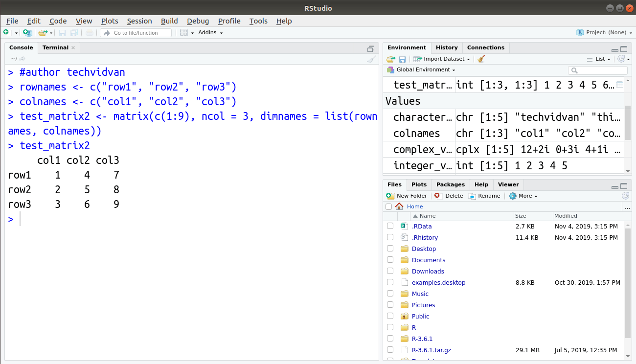
Task: Click the New Folder button
Action: (x=407, y=196)
